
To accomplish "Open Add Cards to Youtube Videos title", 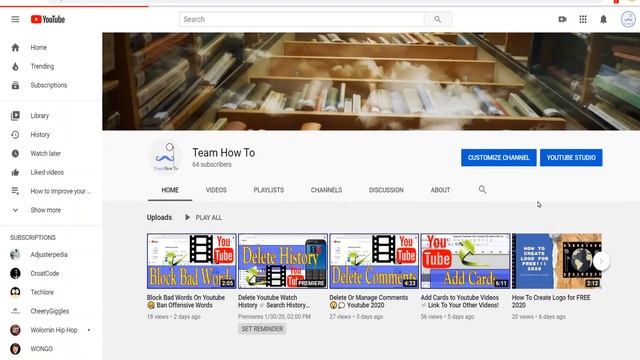I will [460, 301].
